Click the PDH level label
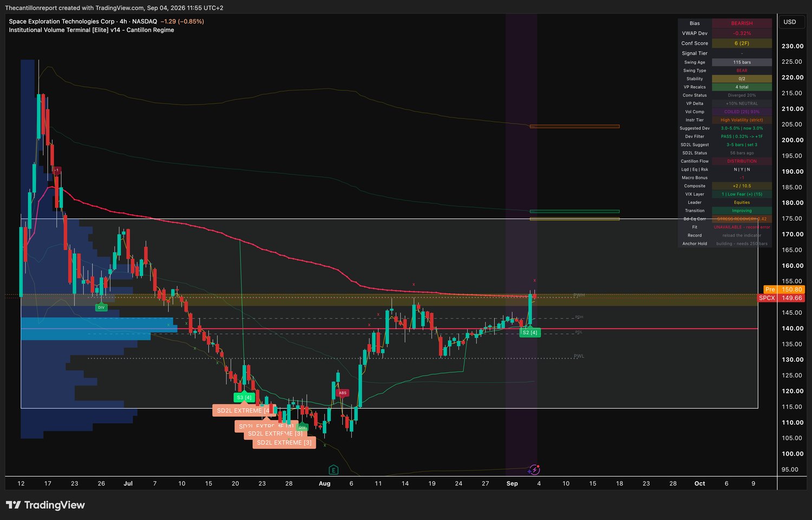 pyautogui.click(x=579, y=317)
